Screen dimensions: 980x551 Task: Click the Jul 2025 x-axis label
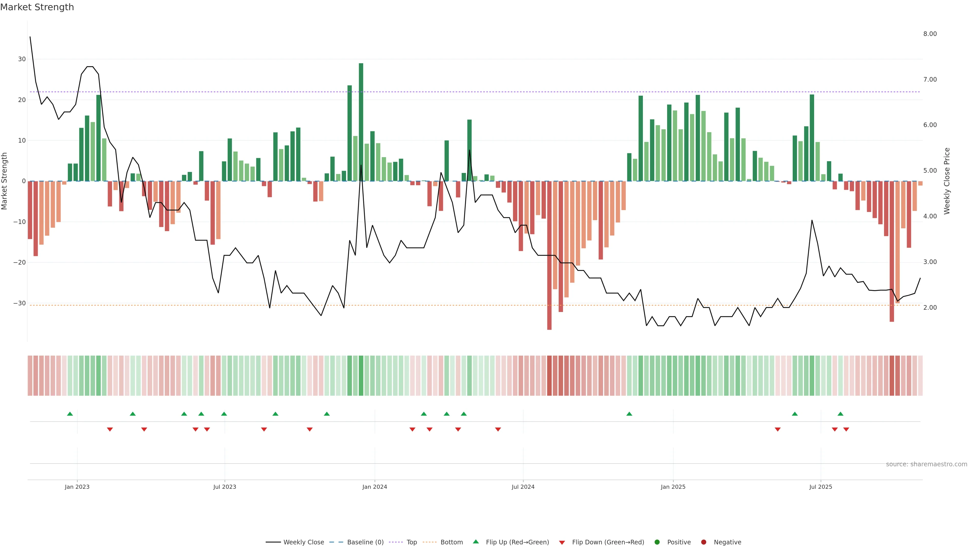click(820, 487)
